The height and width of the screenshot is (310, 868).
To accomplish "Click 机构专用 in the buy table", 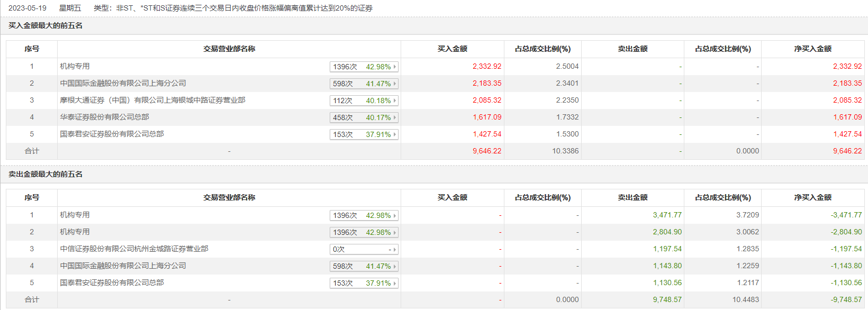I will (75, 66).
